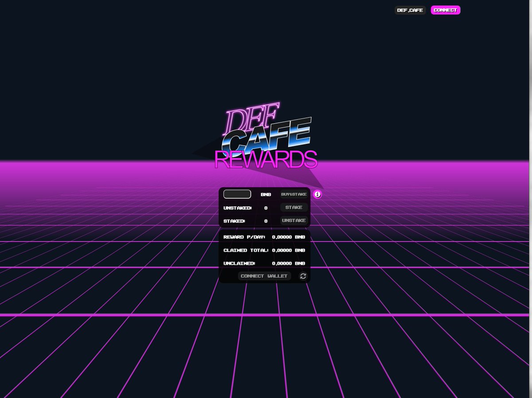Select the CLAIMED TOTAL row
The image size is (532, 398).
click(x=264, y=250)
